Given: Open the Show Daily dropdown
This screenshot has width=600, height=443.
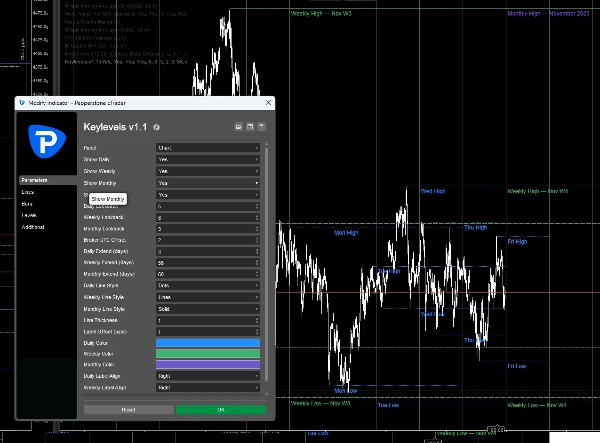Looking at the screenshot, I should point(208,159).
